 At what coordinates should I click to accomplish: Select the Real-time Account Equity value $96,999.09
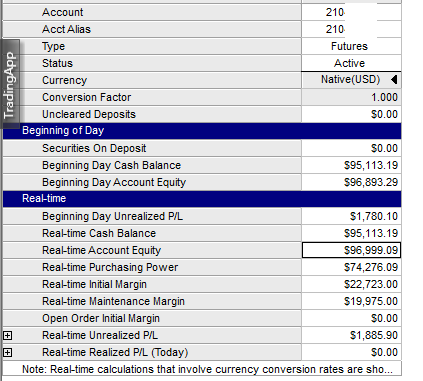[x=351, y=250]
